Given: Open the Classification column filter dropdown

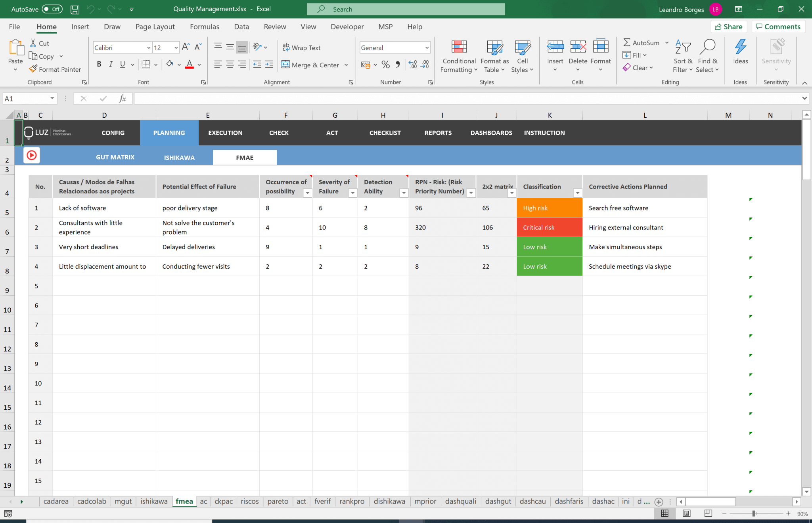Looking at the screenshot, I should tap(578, 193).
